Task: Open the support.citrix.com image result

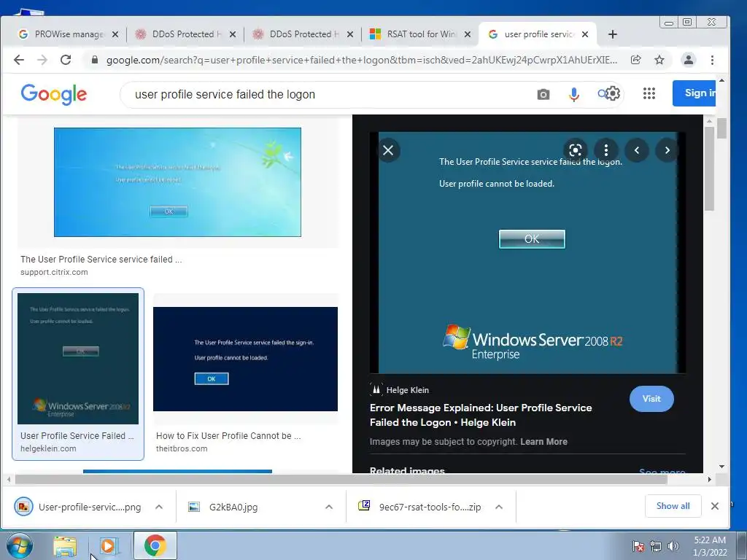Action: tap(177, 182)
